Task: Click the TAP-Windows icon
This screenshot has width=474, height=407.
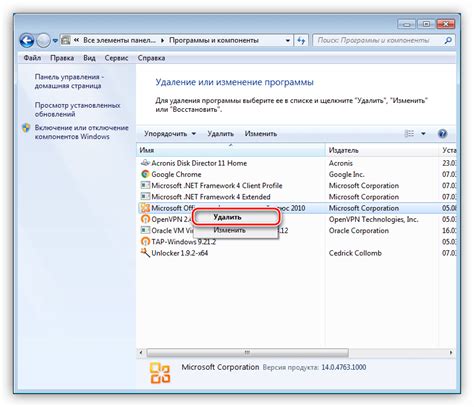Action: point(145,242)
